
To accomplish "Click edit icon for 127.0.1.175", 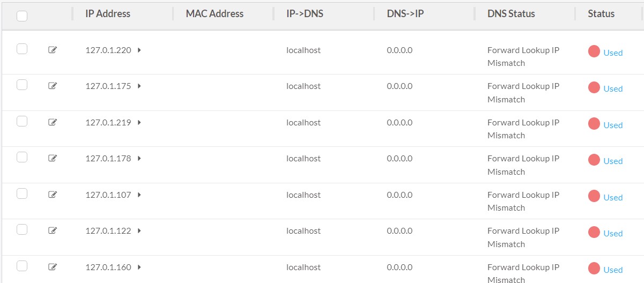I will pos(53,86).
